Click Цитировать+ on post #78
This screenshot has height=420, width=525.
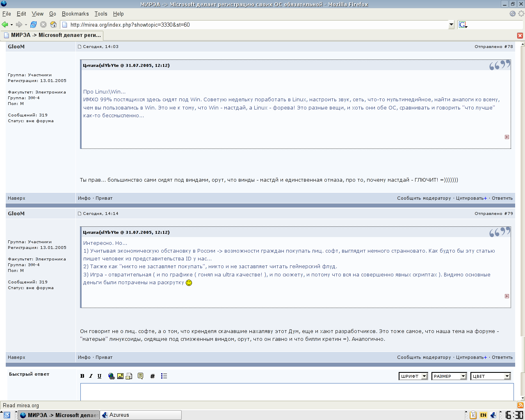point(471,198)
